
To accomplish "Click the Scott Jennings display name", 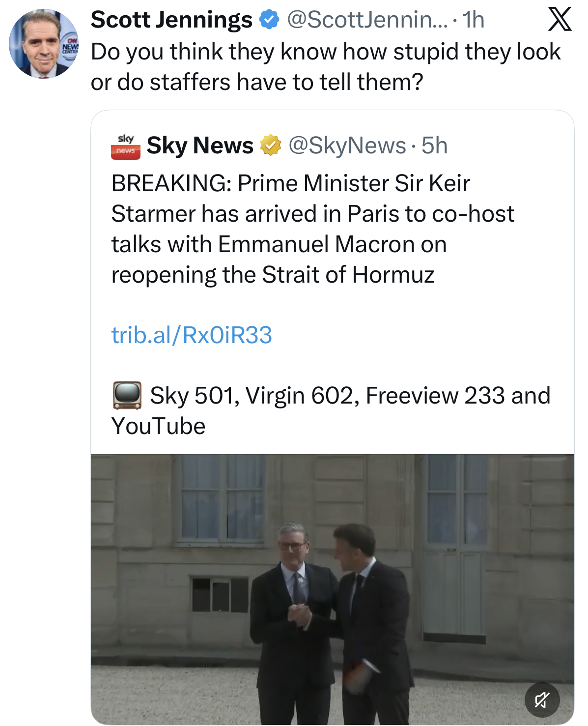I will (171, 20).
